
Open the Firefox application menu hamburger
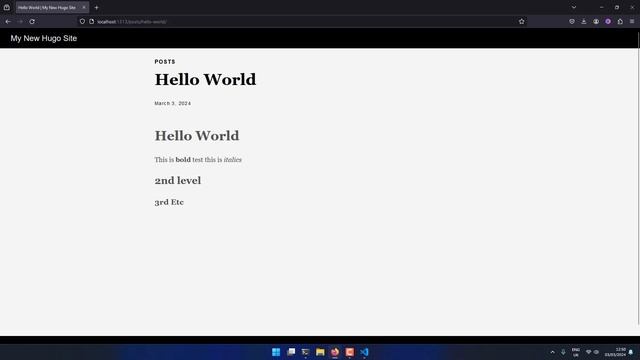click(x=632, y=22)
